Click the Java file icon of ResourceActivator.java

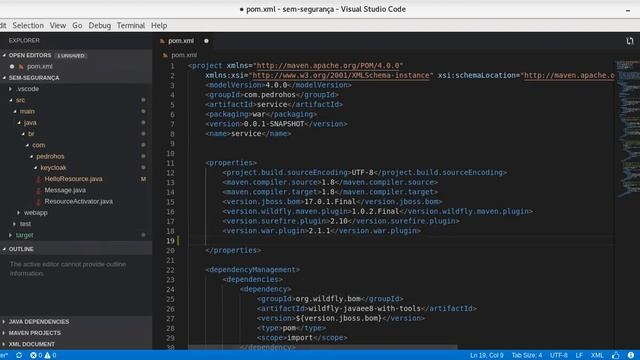coord(38,202)
